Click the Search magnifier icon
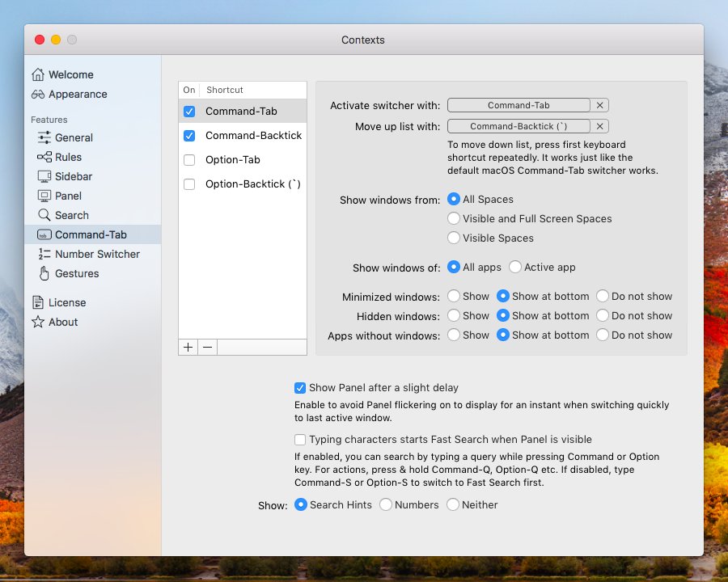 point(44,215)
